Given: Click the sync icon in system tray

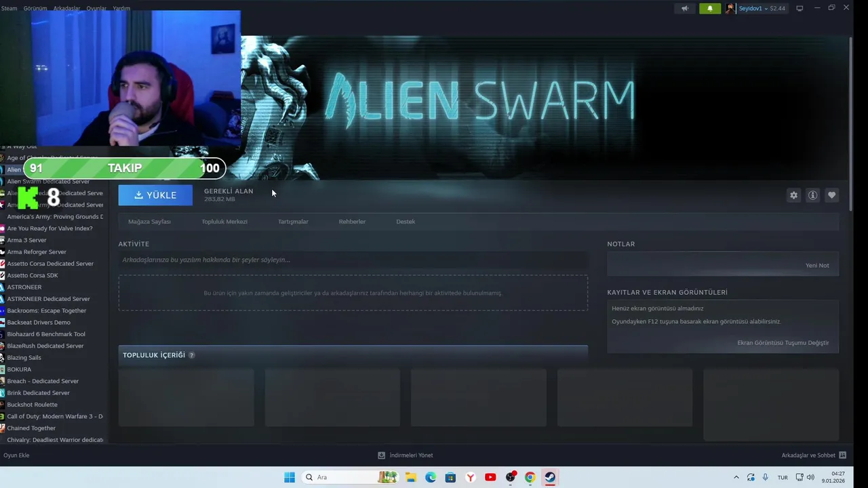Looking at the screenshot, I should [x=751, y=477].
